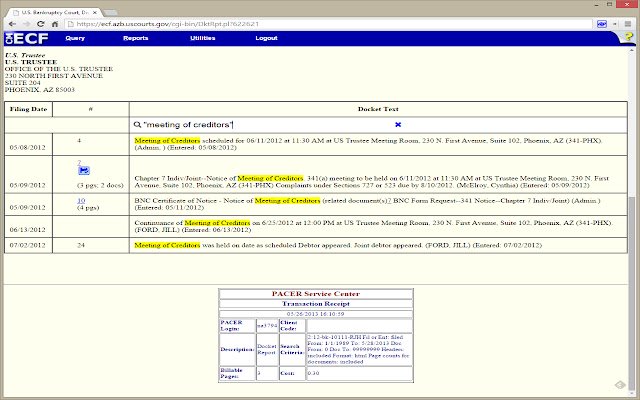This screenshot has height=400, width=640.
Task: Click "U.S. TRUSTEE" bold party name
Action: click(x=31, y=62)
